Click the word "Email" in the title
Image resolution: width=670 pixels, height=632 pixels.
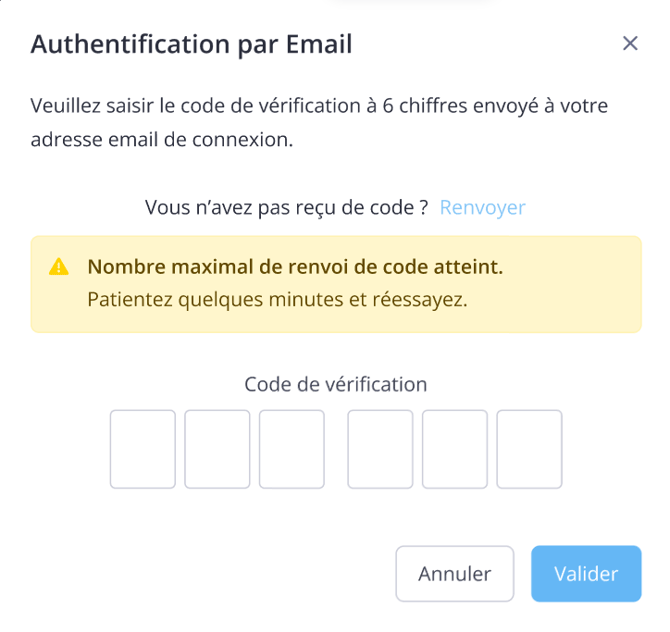318,44
